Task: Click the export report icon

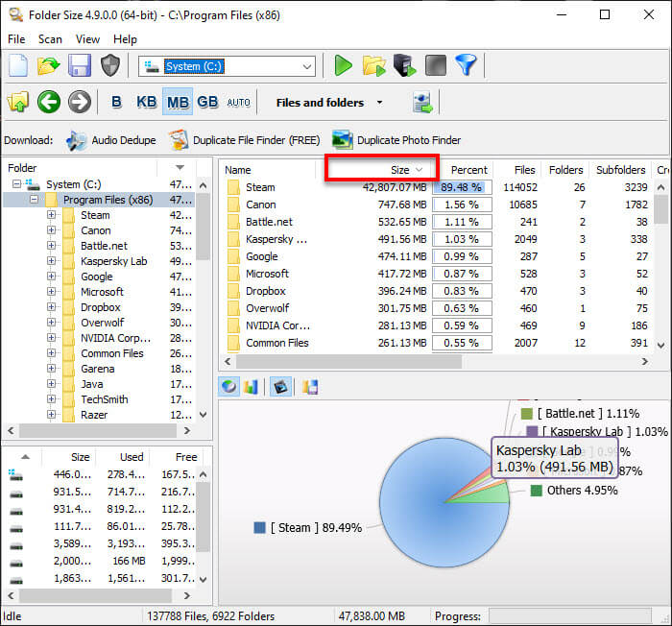Action: tap(422, 102)
